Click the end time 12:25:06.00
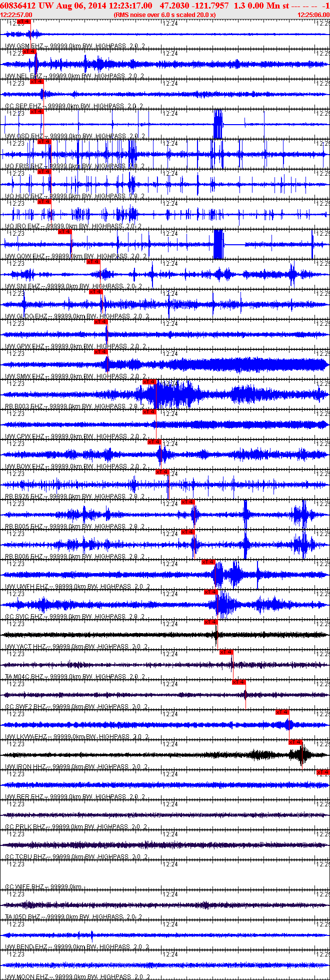 [x=313, y=15]
